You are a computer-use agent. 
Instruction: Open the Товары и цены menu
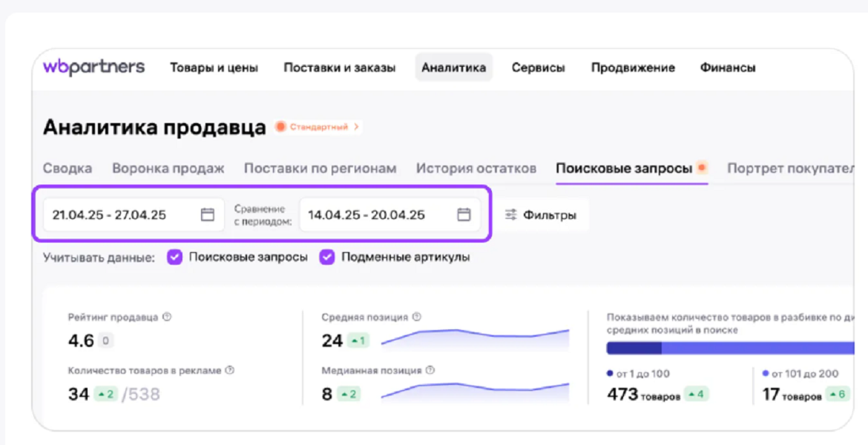pos(214,67)
